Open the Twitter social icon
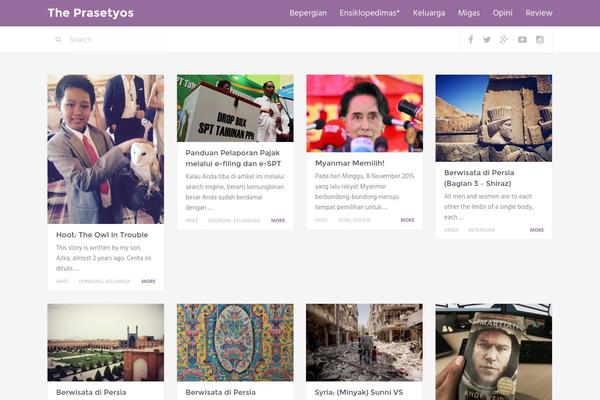The height and width of the screenshot is (400, 600). pos(487,39)
